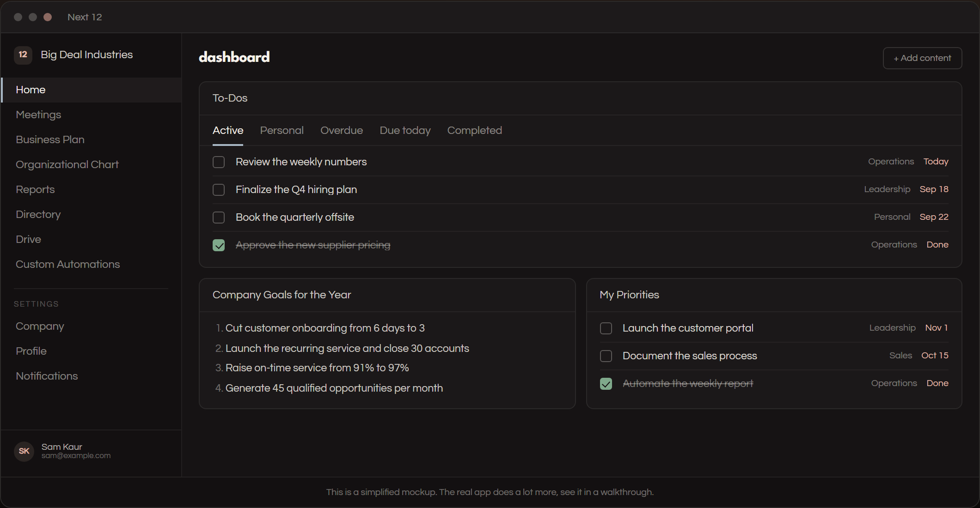Open the Directory page

click(x=92, y=215)
